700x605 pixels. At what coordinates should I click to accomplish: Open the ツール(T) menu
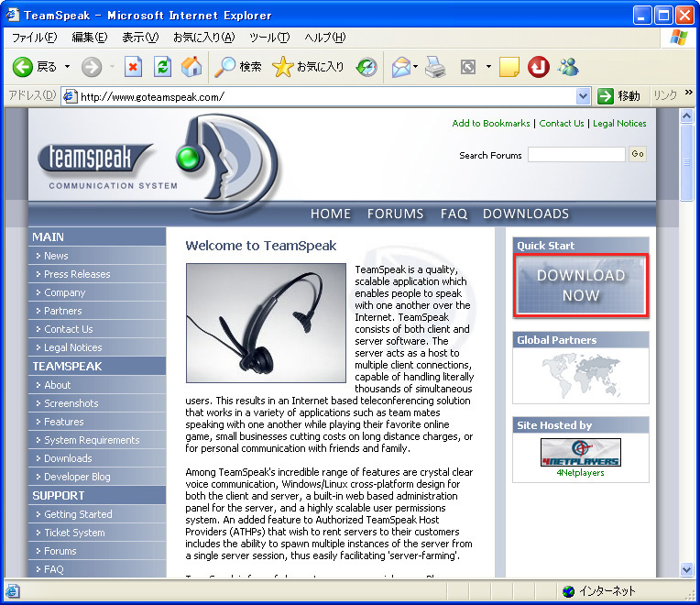(269, 38)
